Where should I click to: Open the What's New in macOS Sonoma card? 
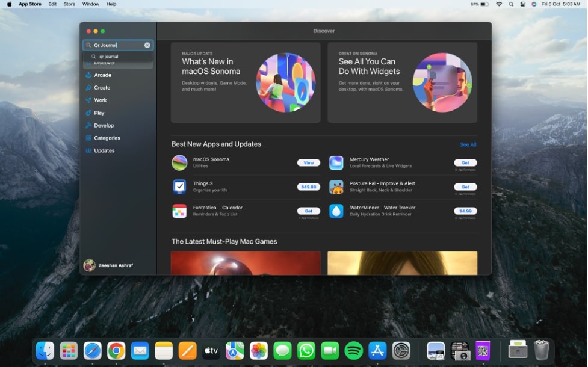(x=246, y=82)
